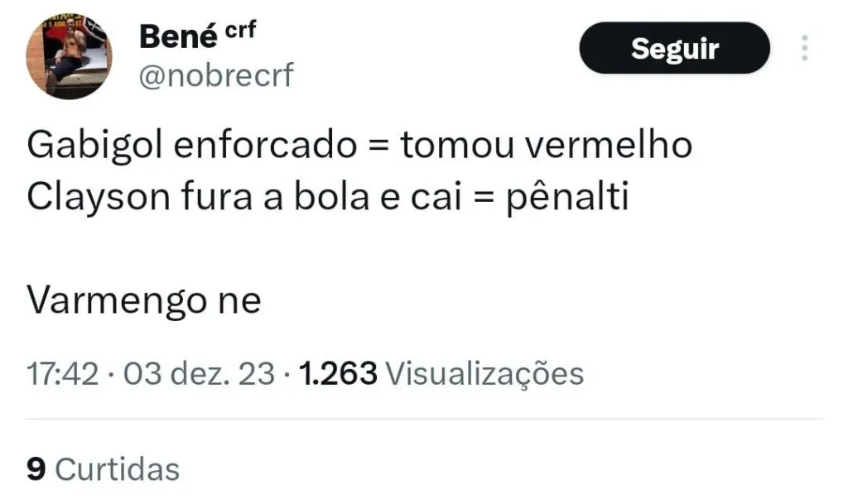Click the word pênalti in the tweet
Screen dimensions: 848x504
click(567, 199)
